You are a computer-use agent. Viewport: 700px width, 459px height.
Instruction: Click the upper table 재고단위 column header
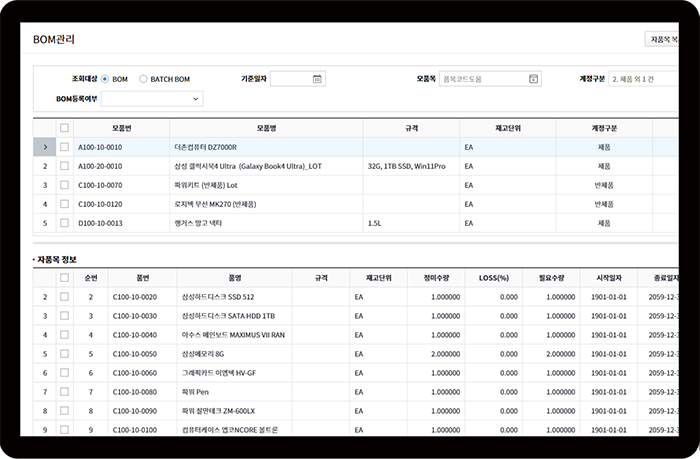tap(508, 128)
